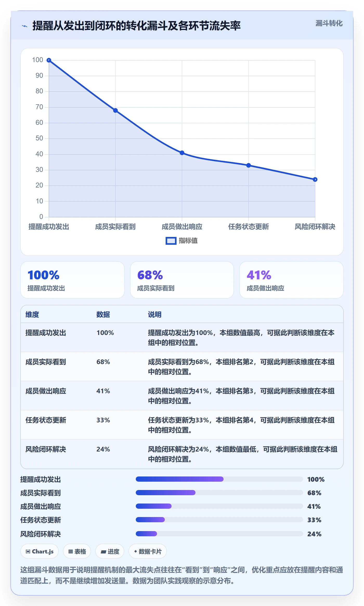The width and height of the screenshot is (364, 606).
Task: Click the 41% 成员做出响应 stat card
Action: [x=291, y=280]
